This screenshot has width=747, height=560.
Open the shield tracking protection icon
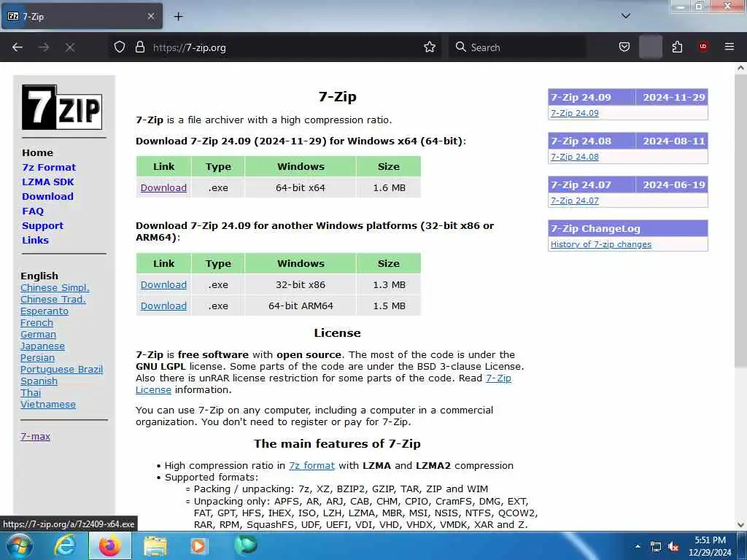click(x=120, y=47)
